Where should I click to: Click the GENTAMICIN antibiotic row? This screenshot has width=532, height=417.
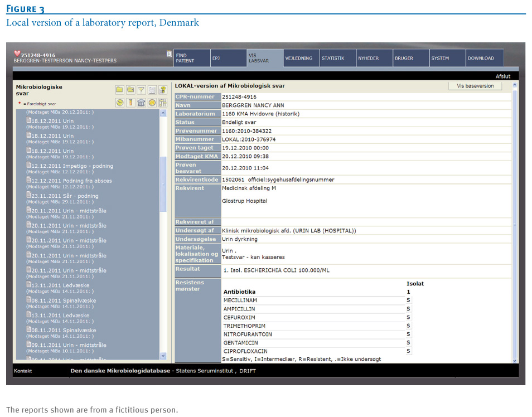click(317, 343)
